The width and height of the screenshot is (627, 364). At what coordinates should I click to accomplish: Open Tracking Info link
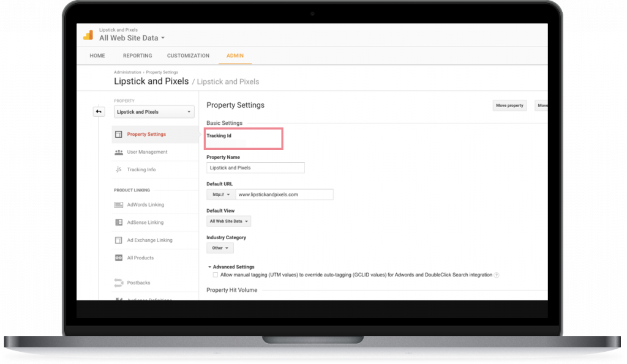pyautogui.click(x=141, y=170)
